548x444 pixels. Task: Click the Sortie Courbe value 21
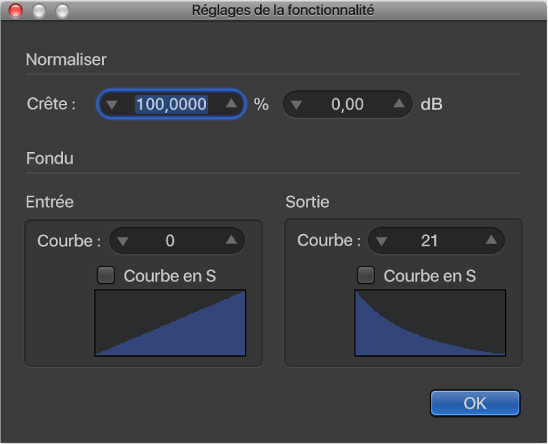(429, 241)
